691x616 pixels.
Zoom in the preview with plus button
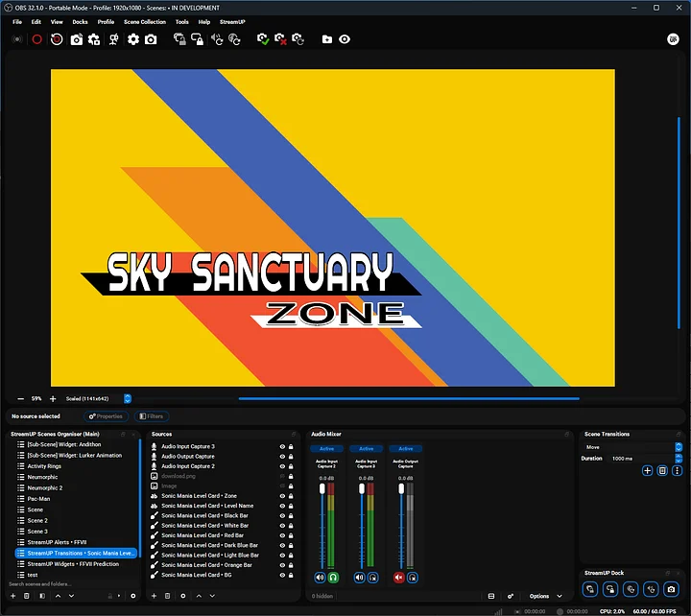tap(53, 399)
